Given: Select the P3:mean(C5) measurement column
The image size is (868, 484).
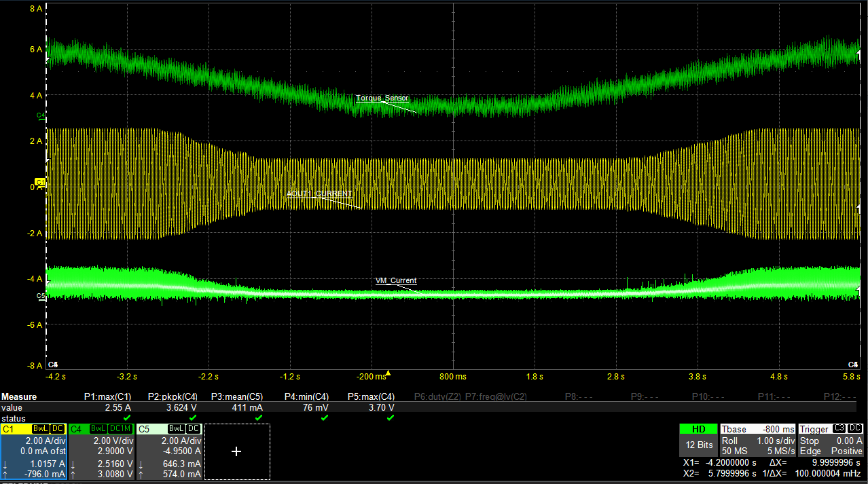Looking at the screenshot, I should (x=236, y=397).
